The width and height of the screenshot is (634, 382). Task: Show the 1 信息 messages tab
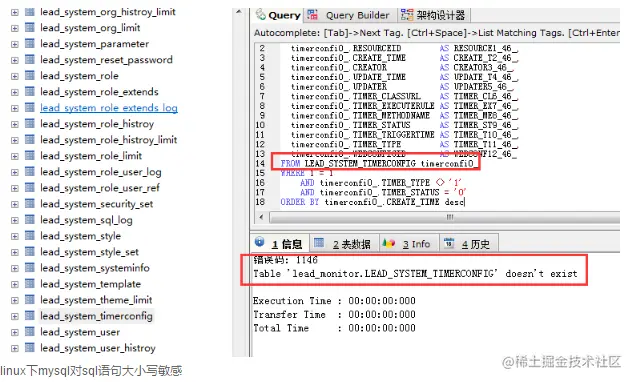click(280, 243)
